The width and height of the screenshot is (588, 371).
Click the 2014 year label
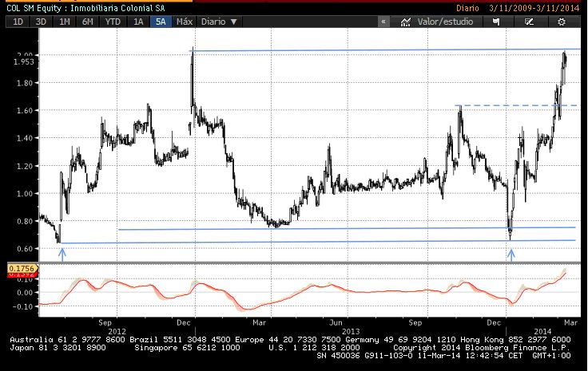pyautogui.click(x=542, y=331)
